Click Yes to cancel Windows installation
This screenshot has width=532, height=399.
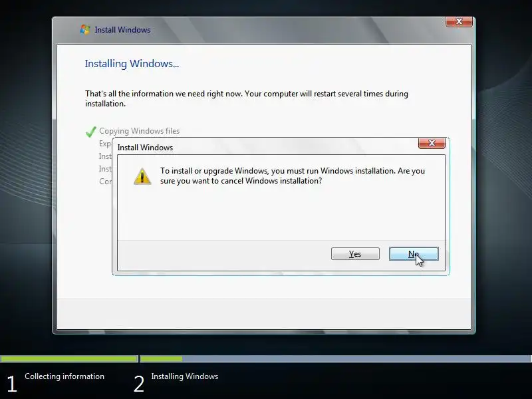(355, 254)
